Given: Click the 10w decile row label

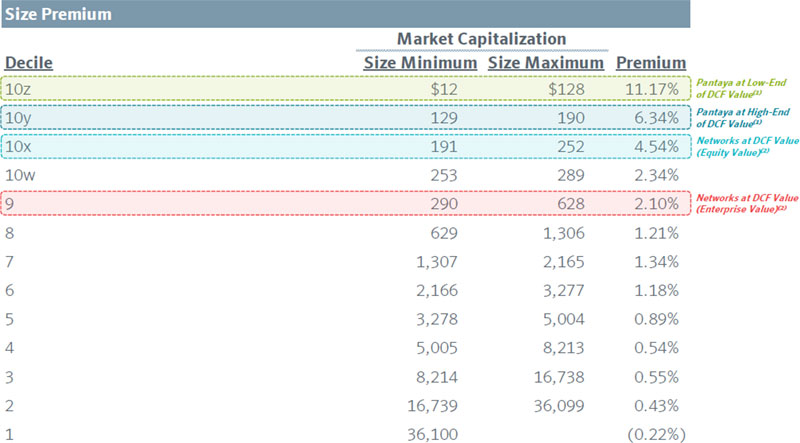Looking at the screenshot, I should [x=20, y=176].
